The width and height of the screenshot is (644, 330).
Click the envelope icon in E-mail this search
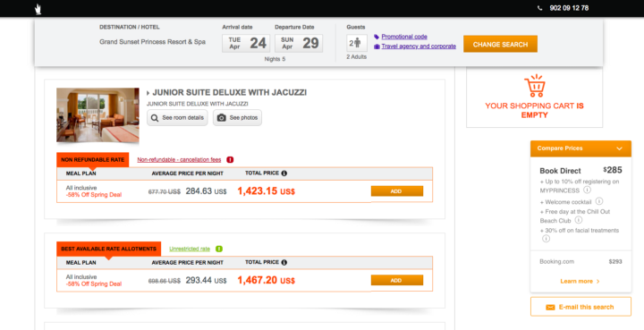click(x=550, y=307)
